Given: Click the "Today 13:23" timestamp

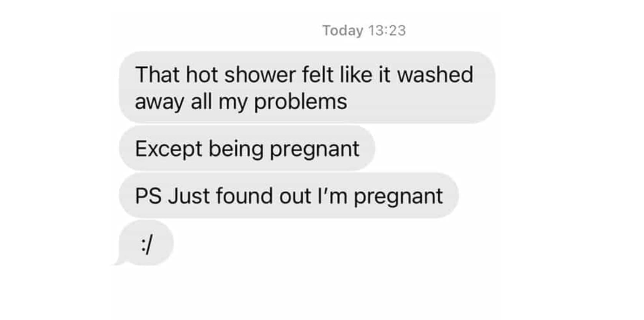Looking at the screenshot, I should click(364, 31).
